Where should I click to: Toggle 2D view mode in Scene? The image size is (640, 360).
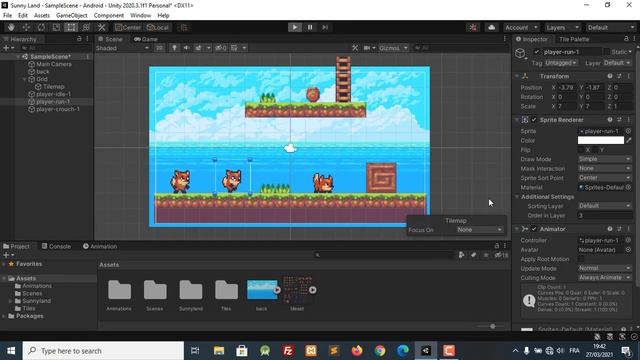(x=159, y=48)
